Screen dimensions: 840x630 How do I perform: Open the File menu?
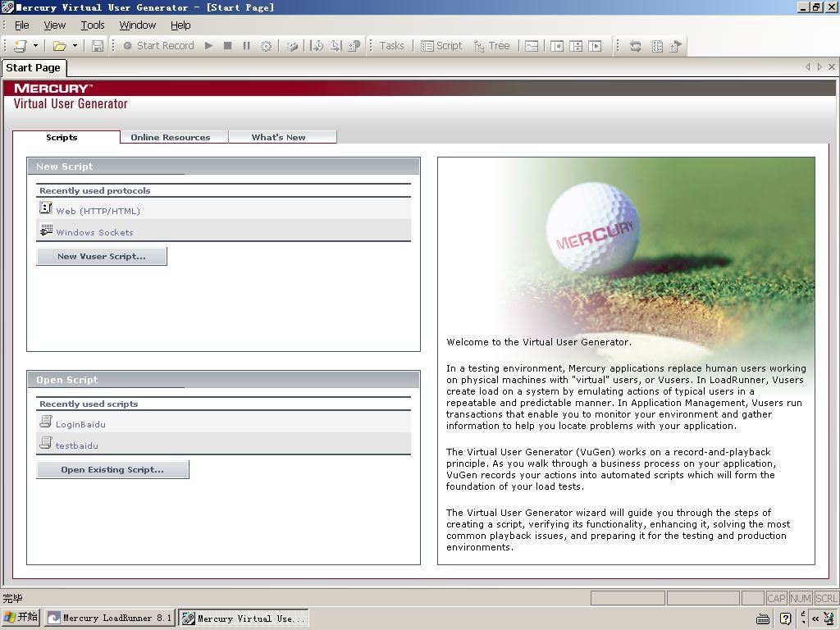22,25
